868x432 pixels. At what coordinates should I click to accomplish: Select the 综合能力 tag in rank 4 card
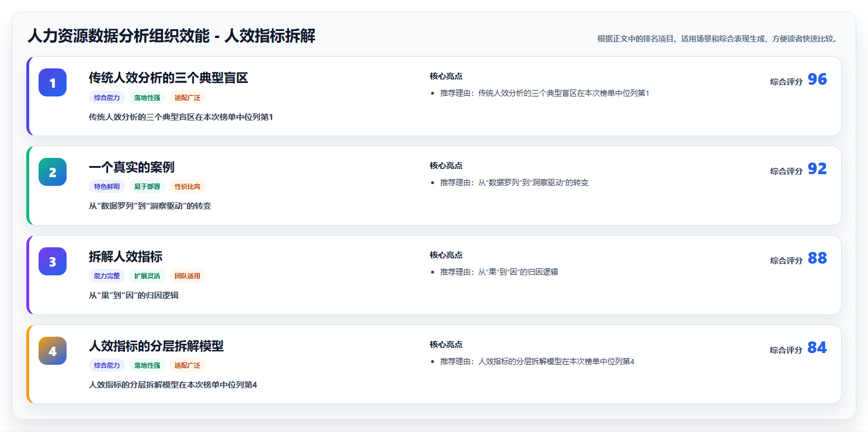click(x=107, y=366)
